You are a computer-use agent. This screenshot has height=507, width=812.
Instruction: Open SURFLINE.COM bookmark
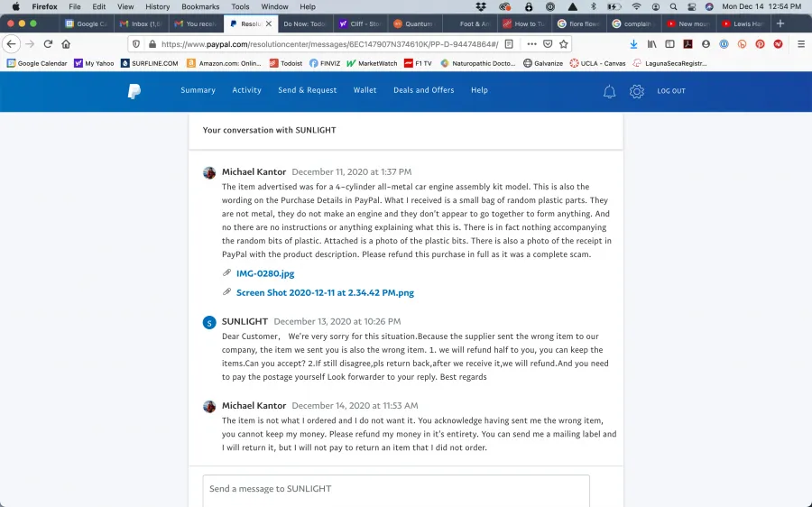149,63
